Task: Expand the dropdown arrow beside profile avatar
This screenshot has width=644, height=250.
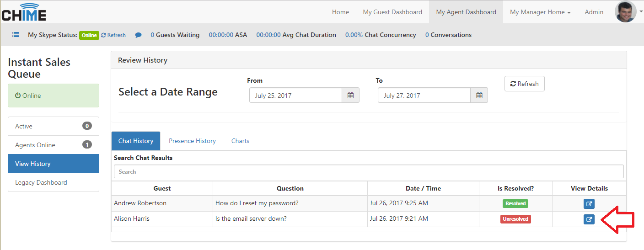Action: (x=641, y=12)
